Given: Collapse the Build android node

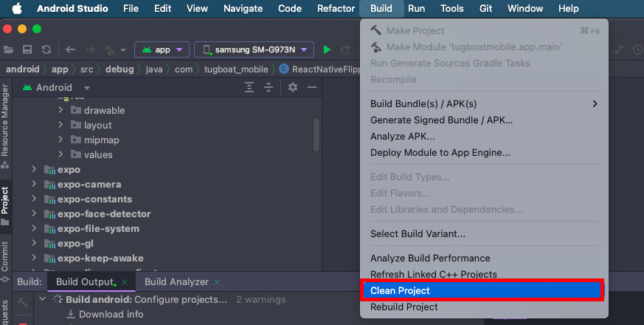Looking at the screenshot, I should coord(42,299).
